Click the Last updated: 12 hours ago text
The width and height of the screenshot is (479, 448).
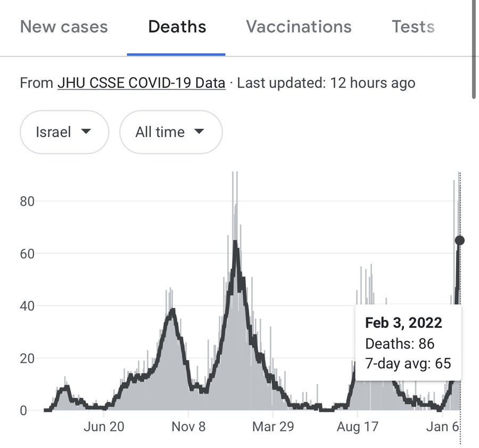pyautogui.click(x=326, y=84)
